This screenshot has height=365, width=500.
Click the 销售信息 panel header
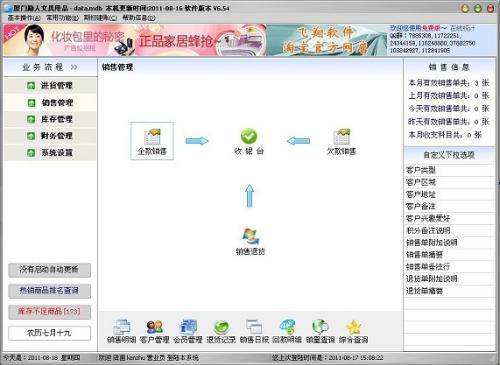[449, 67]
